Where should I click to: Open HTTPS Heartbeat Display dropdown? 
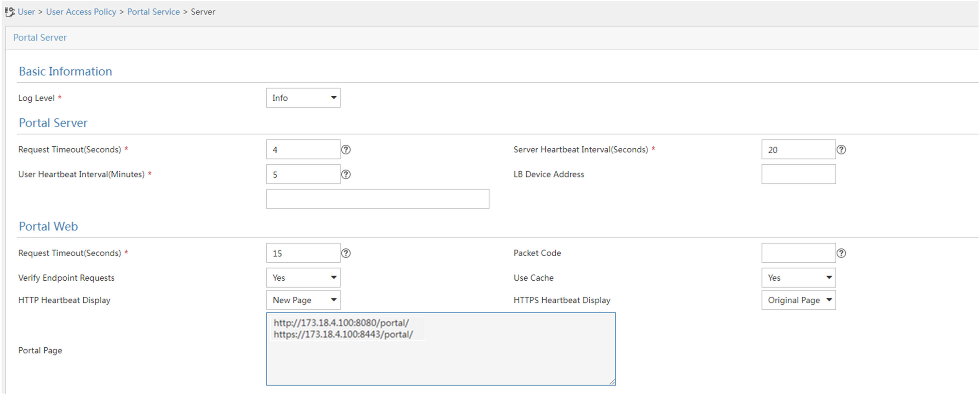click(x=798, y=300)
